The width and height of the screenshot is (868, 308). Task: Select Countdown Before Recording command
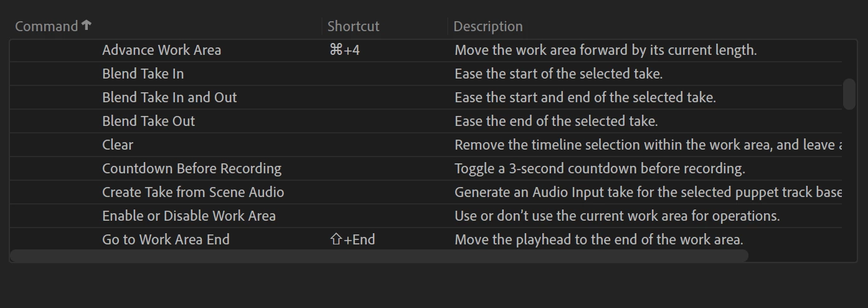[192, 168]
